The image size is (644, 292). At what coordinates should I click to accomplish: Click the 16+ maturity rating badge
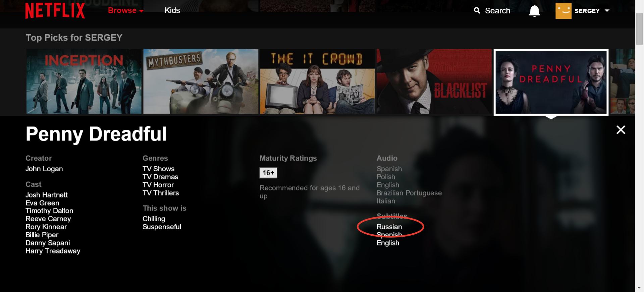click(268, 173)
